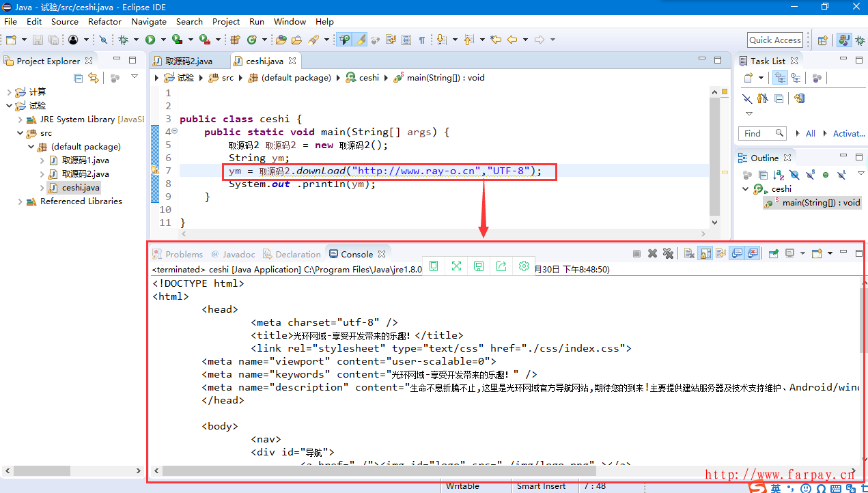The height and width of the screenshot is (493, 868).
Task: Click Collapse All in Project Explorer
Action: tap(78, 78)
